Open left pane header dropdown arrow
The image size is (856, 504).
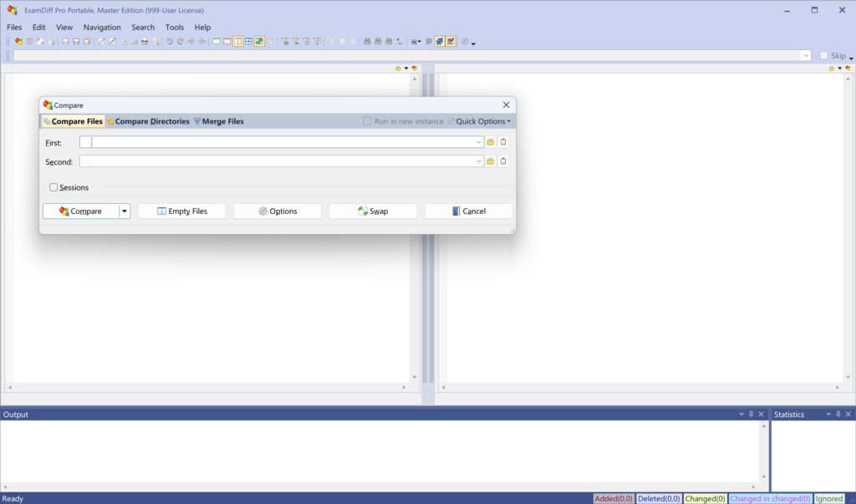click(406, 69)
